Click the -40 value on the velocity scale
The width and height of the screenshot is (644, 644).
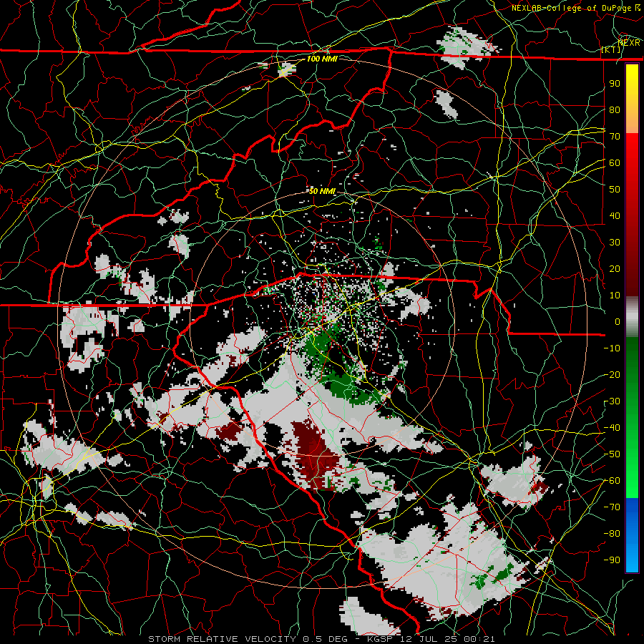click(612, 428)
